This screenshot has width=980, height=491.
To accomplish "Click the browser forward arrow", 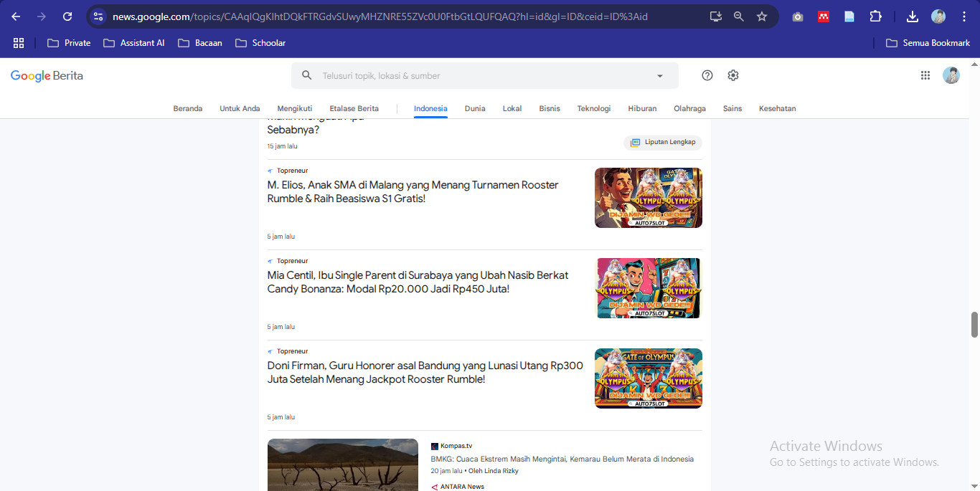I will click(42, 16).
